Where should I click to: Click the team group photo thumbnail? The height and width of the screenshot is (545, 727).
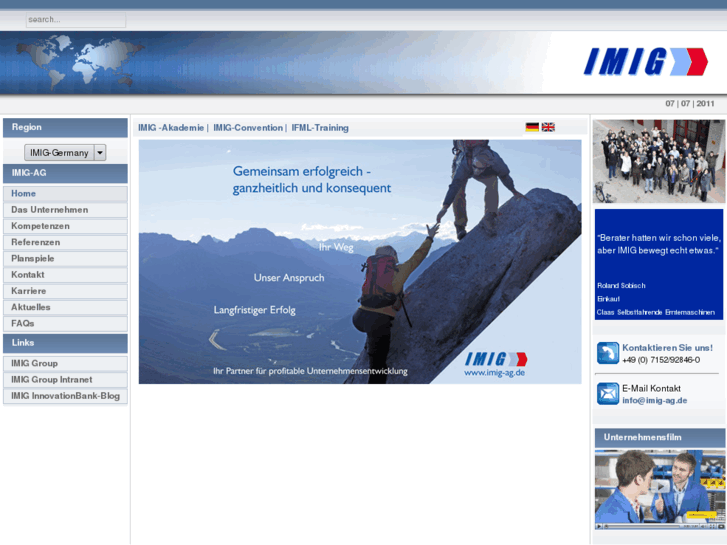point(659,161)
